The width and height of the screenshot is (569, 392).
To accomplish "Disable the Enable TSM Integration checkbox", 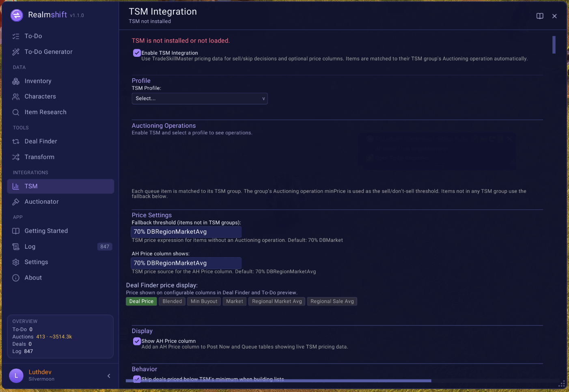I will pos(137,53).
